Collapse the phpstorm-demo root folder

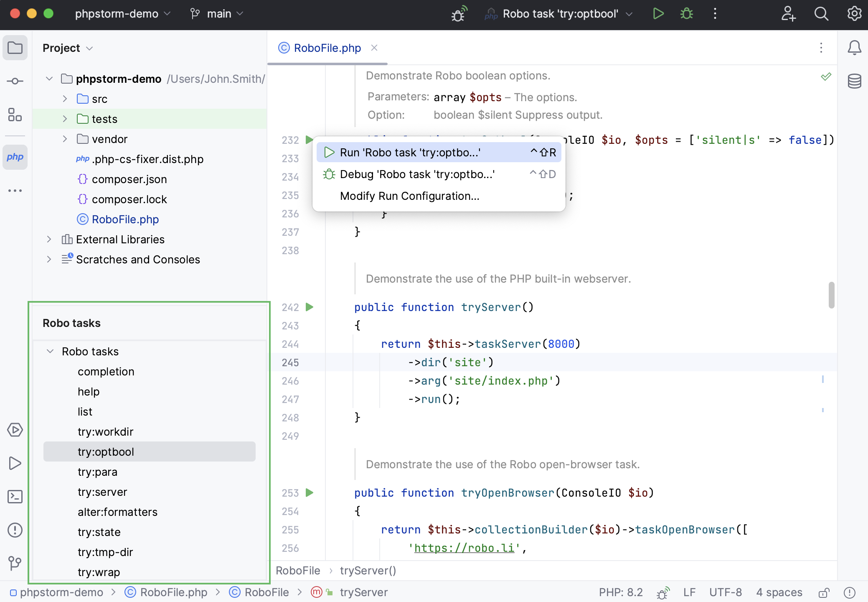coord(49,79)
